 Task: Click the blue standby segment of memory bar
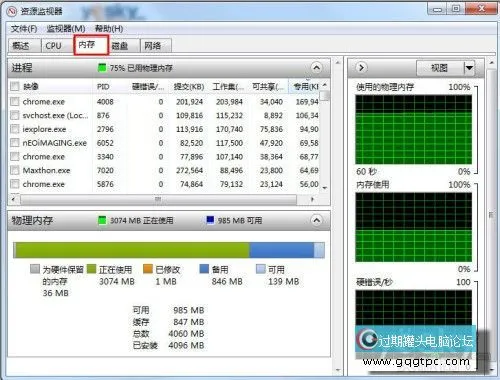tap(282, 250)
